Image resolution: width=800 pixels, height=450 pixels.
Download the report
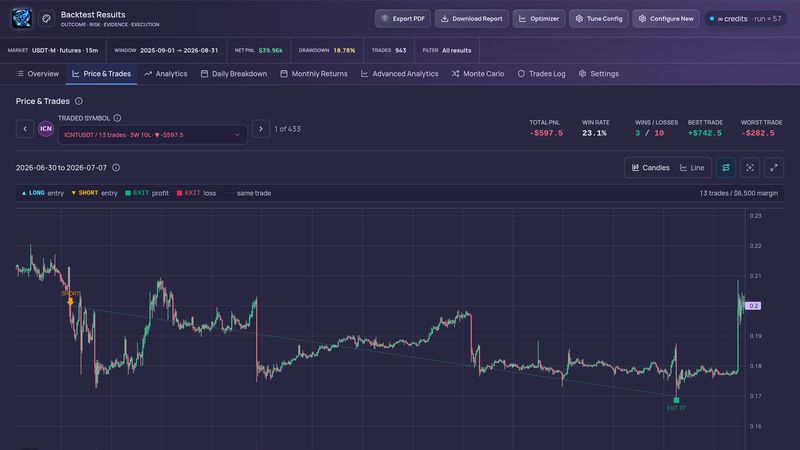(x=471, y=18)
